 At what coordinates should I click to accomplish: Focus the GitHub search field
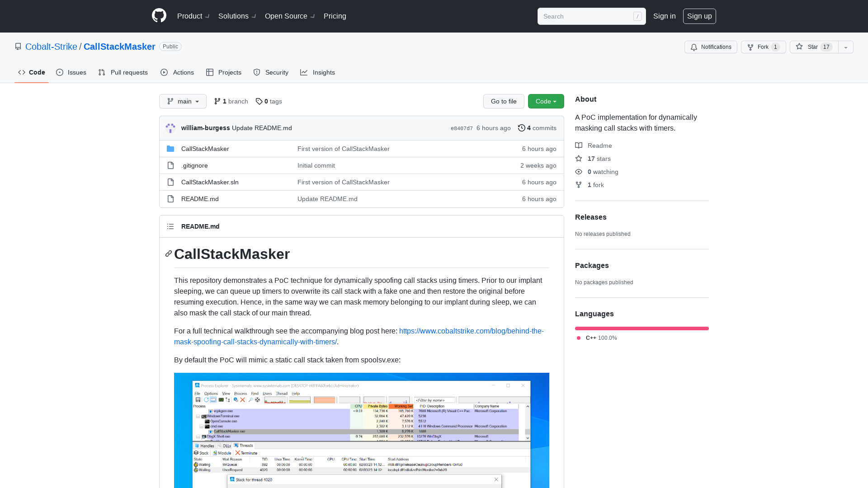pos(591,16)
